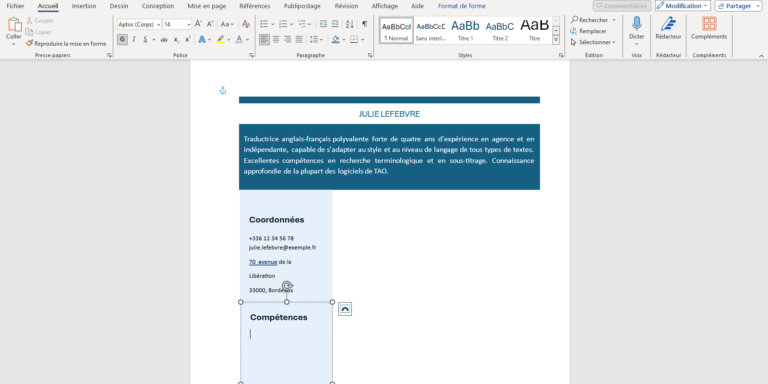The height and width of the screenshot is (384, 768).
Task: Apply the paragraph shading fill
Action: [336, 40]
